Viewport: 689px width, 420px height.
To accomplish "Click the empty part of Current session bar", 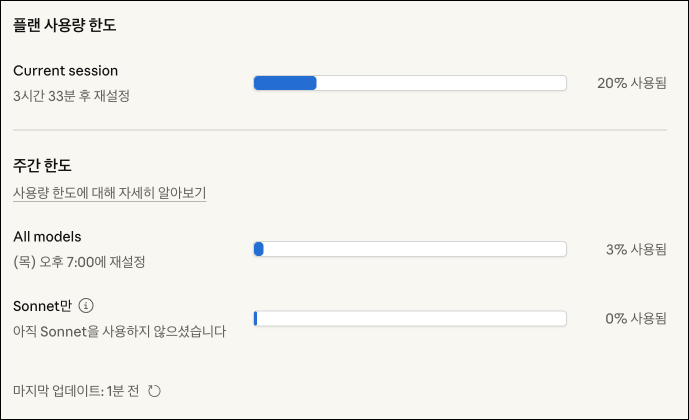I will click(440, 83).
